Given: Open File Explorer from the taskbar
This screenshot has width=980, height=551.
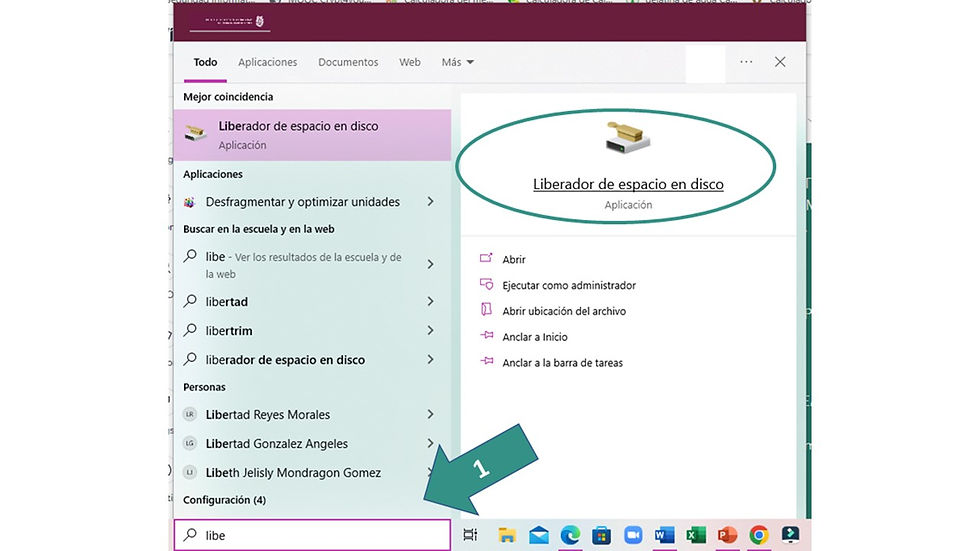Looking at the screenshot, I should point(507,535).
